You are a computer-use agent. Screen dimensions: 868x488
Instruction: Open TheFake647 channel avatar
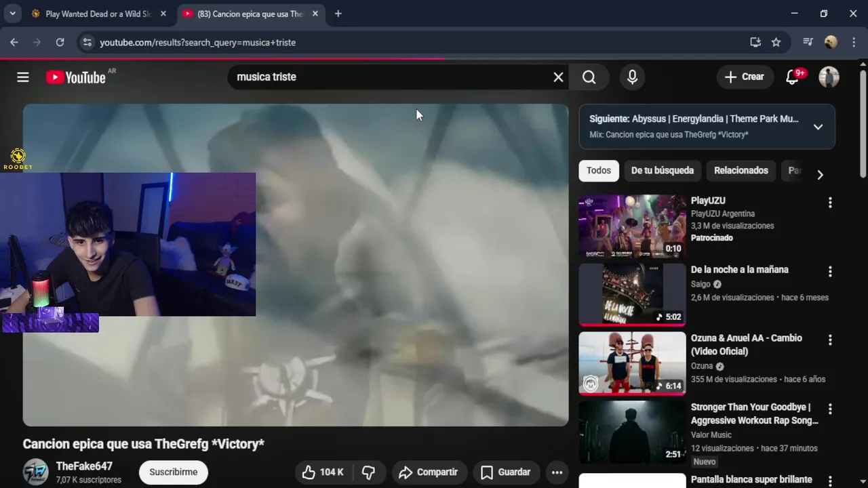[x=36, y=472]
